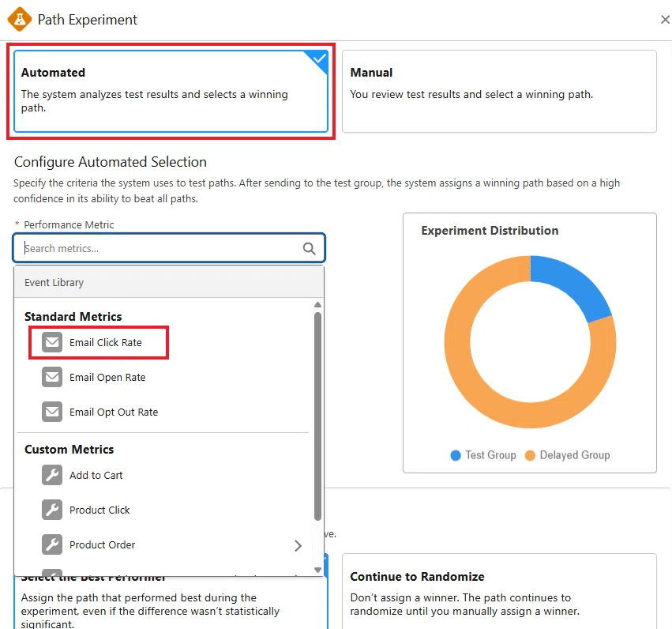
Task: Select the Manual experiment option card
Action: tap(499, 92)
